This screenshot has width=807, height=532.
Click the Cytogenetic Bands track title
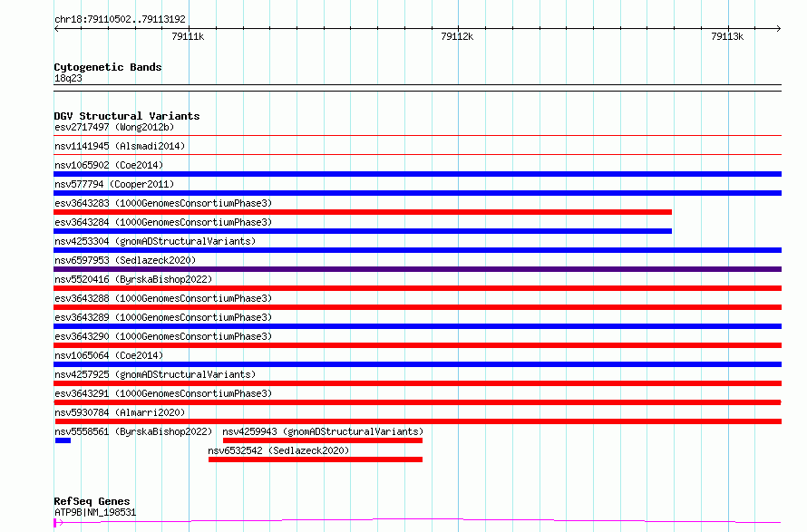pyautogui.click(x=108, y=67)
